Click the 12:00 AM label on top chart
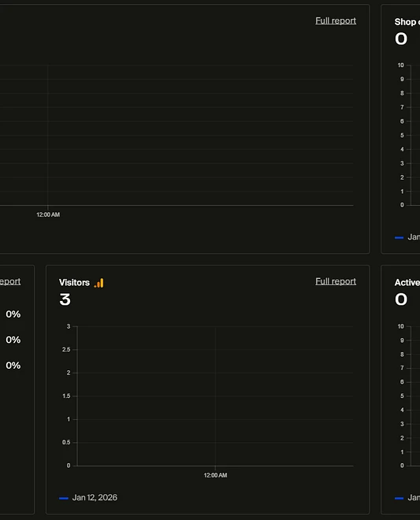Viewport: 420px width, 520px height. tap(48, 214)
